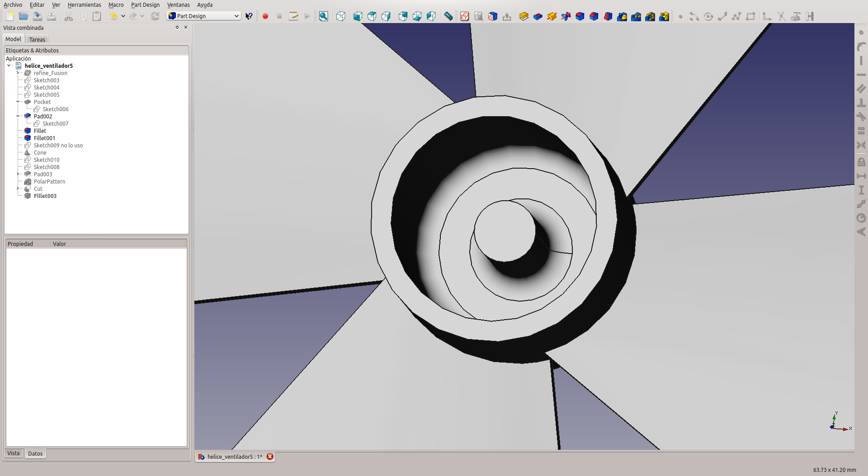Switch to the Datos property tab

[35, 453]
